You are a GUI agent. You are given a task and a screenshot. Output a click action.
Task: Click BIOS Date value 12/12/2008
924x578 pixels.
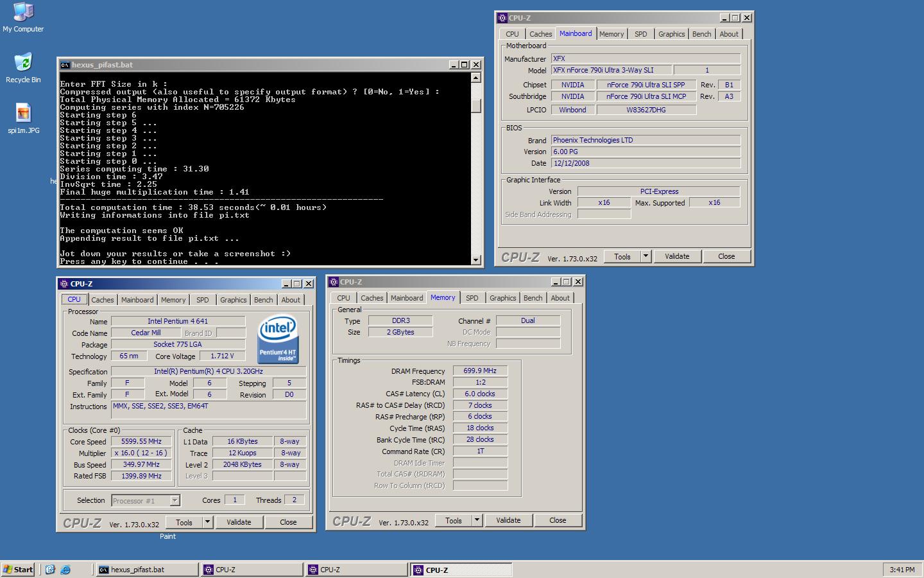click(646, 163)
